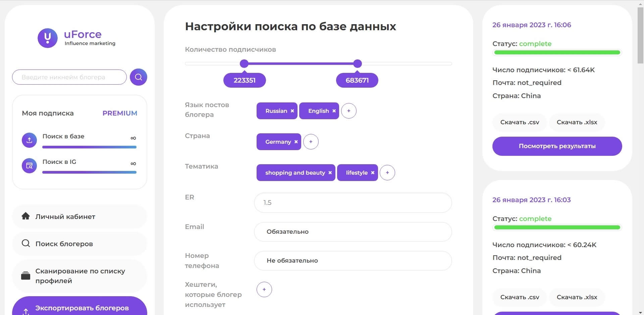Remove the lifestyle topic tag
Viewport: 644px width, 315px height.
372,173
